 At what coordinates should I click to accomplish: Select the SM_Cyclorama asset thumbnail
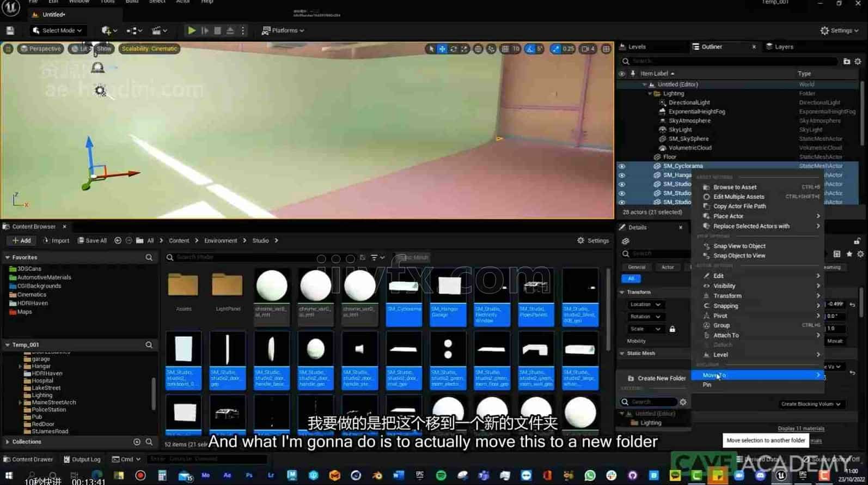tap(404, 297)
